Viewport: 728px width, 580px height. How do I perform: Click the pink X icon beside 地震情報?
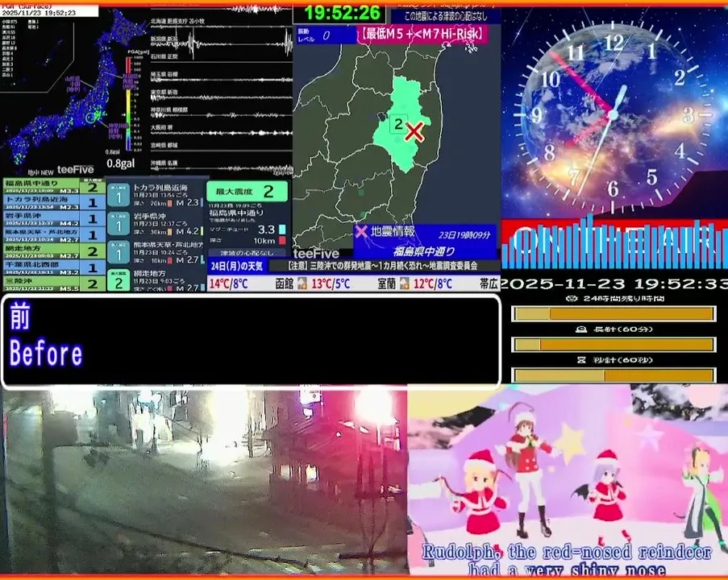361,231
